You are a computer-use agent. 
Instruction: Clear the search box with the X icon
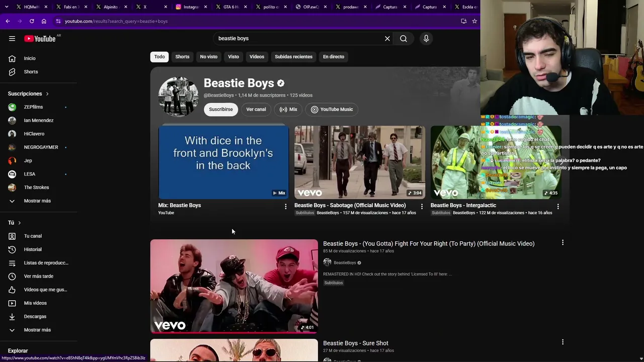[x=387, y=39]
